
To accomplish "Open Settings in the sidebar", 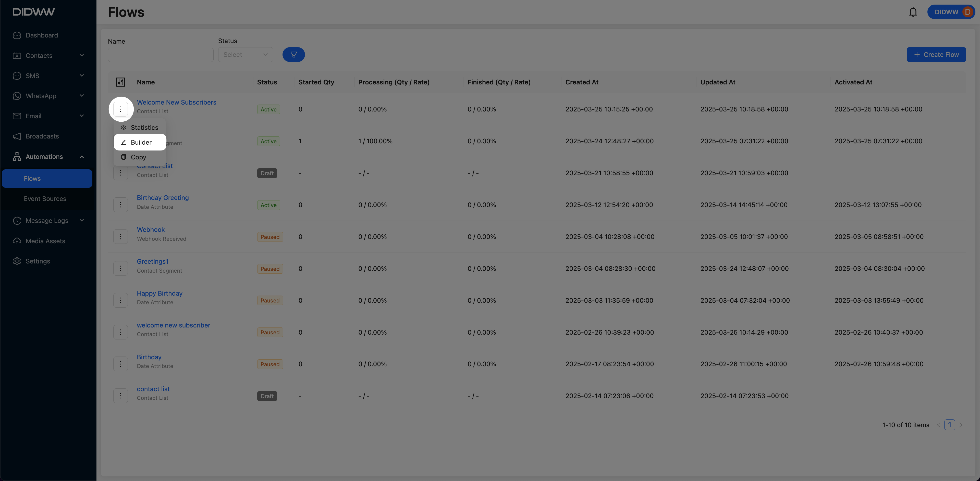I will tap(38, 261).
